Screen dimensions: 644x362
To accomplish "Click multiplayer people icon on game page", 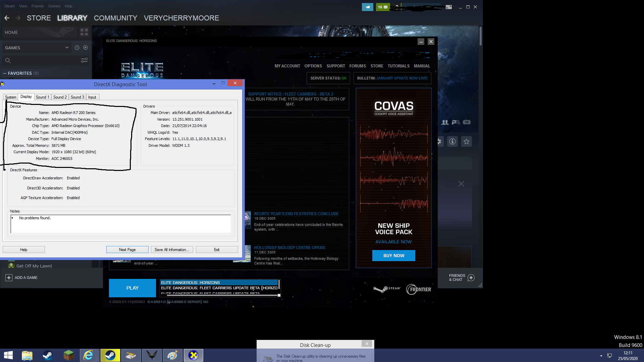I will (445, 122).
